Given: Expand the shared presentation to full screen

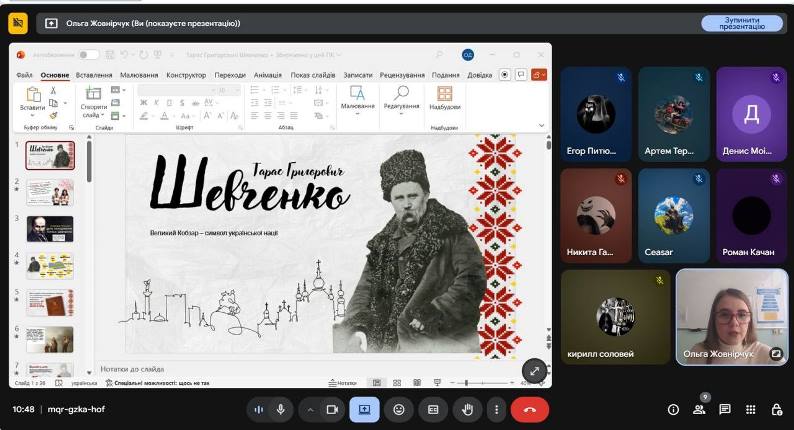Looking at the screenshot, I should pos(534,371).
